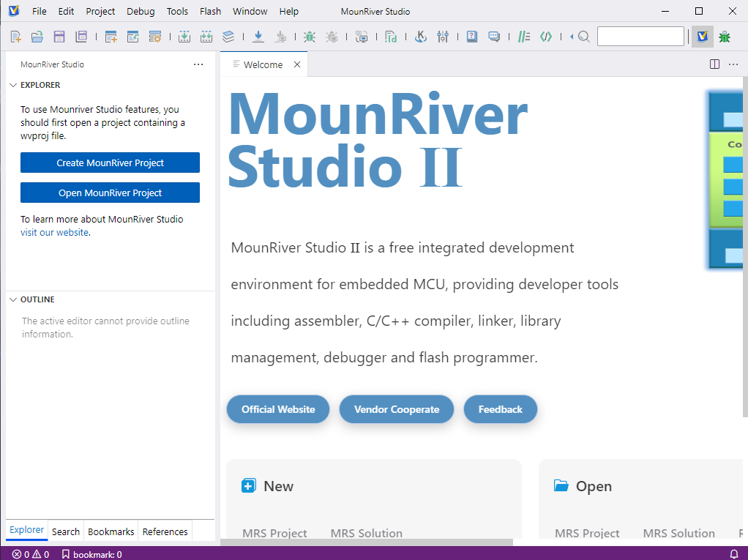Click the Official Website button
The height and width of the screenshot is (560, 748).
(278, 409)
